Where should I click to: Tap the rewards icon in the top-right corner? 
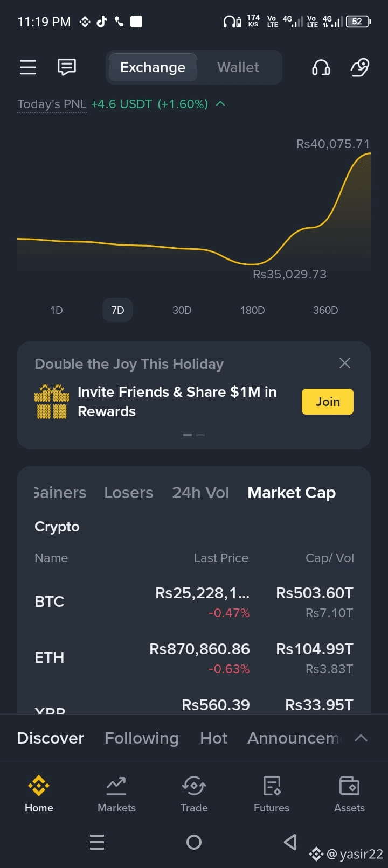359,67
